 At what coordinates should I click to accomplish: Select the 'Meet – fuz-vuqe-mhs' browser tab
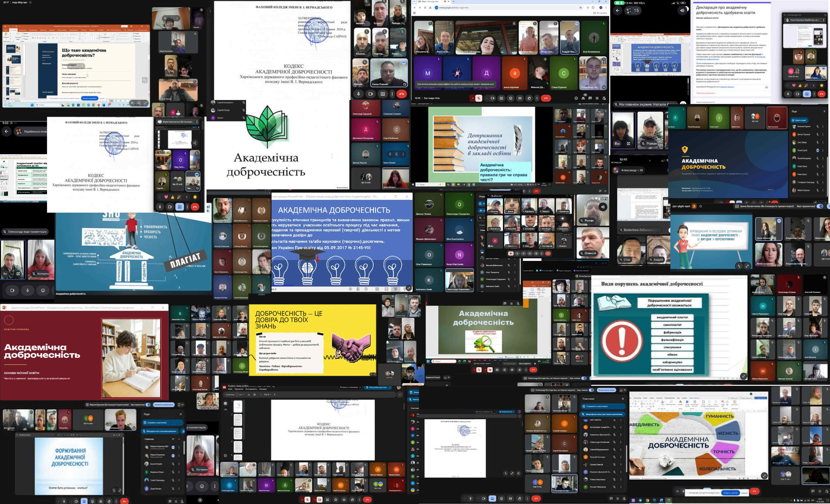(434, 1)
